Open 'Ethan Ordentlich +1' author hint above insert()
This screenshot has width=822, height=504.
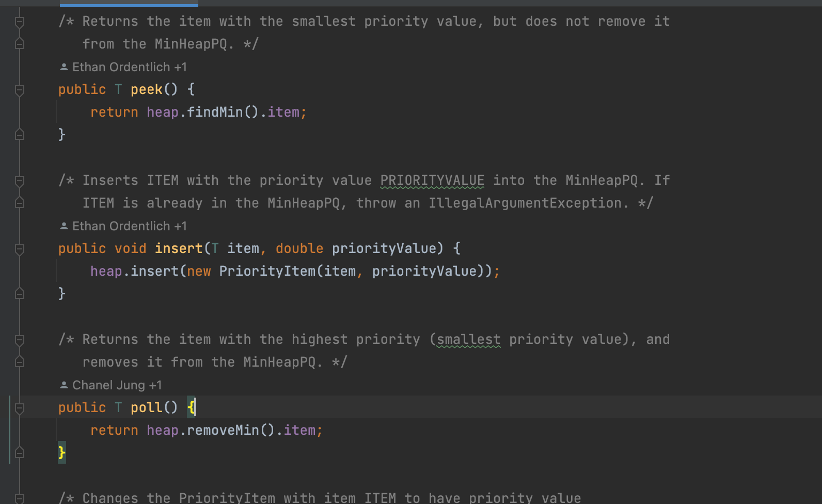(x=129, y=226)
